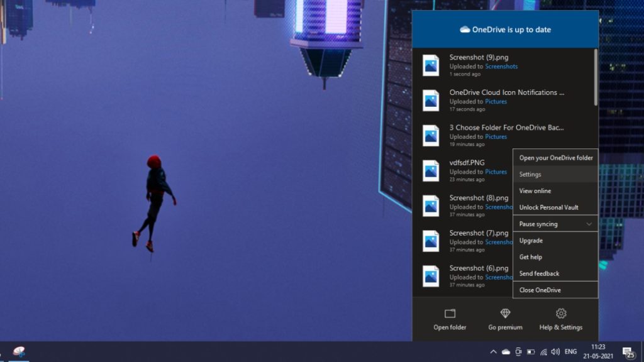The height and width of the screenshot is (362, 644).
Task: Choose Open your OneDrive folder
Action: [555, 158]
